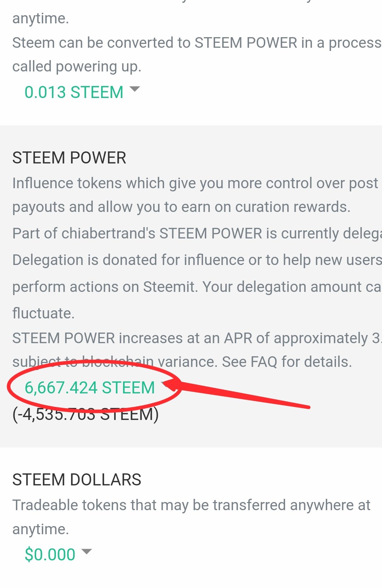
Task: Click the 'Influence tokens which give you' line
Action: [195, 183]
